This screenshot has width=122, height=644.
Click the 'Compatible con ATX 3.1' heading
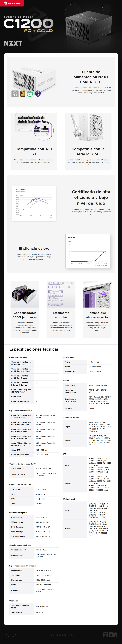tap(34, 152)
